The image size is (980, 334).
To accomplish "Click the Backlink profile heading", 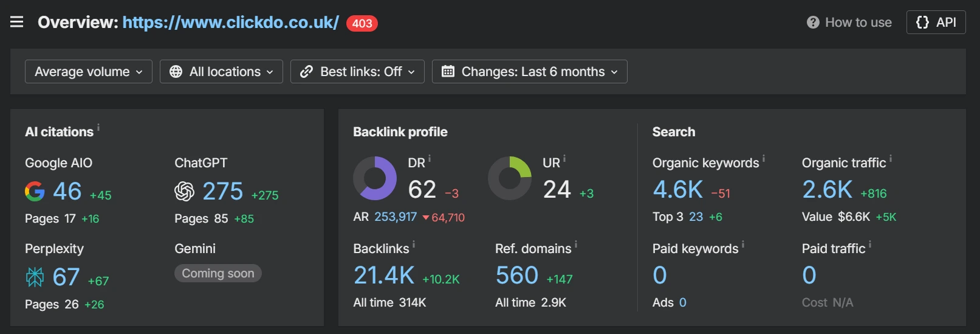I will pyautogui.click(x=400, y=132).
